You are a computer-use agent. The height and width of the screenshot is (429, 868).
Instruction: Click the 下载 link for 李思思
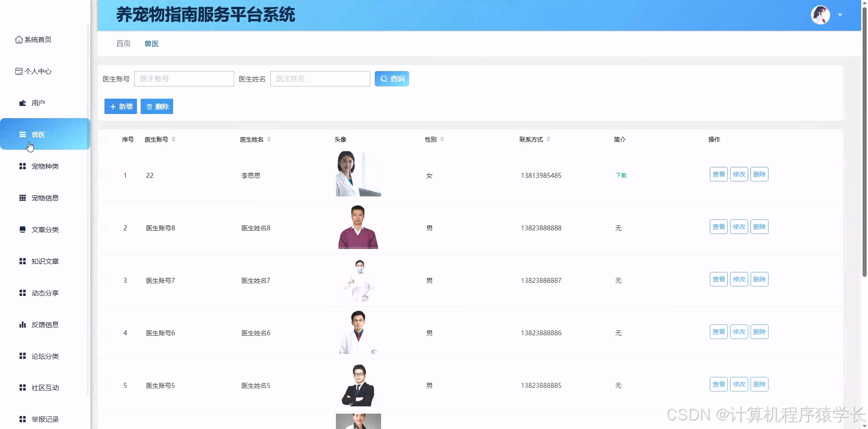[x=621, y=176]
